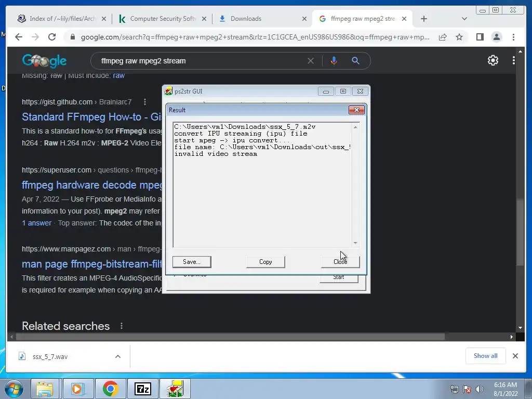The width and height of the screenshot is (532, 399).
Task: Click network icon in system tray
Action: pyautogui.click(x=454, y=390)
